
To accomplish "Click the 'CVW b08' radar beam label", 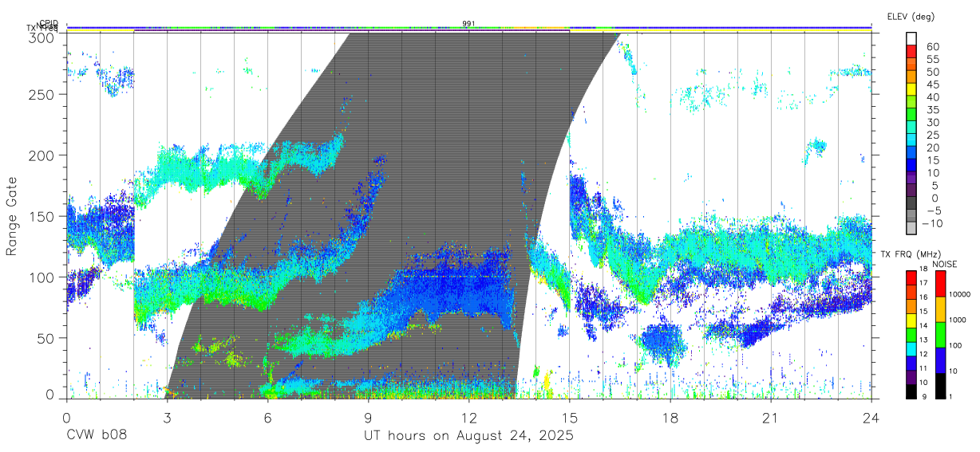I will pos(96,436).
